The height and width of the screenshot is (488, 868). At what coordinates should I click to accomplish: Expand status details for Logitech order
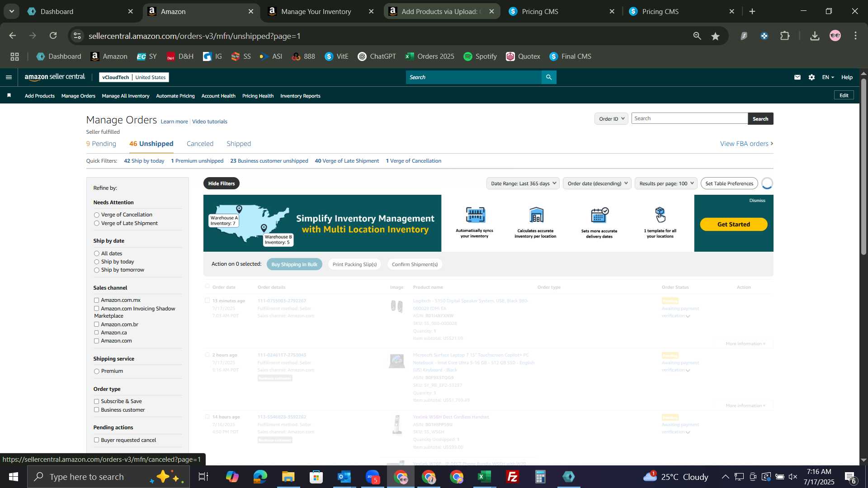688,316
